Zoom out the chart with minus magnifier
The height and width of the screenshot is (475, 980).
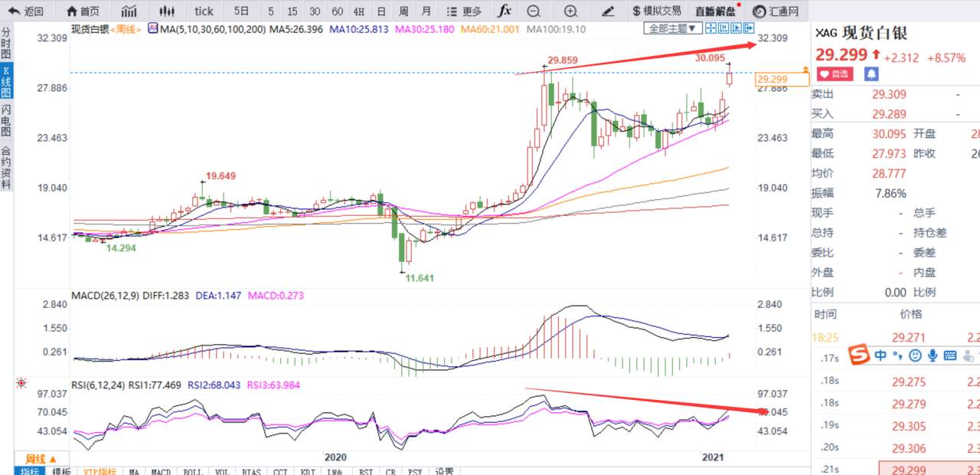(x=534, y=11)
